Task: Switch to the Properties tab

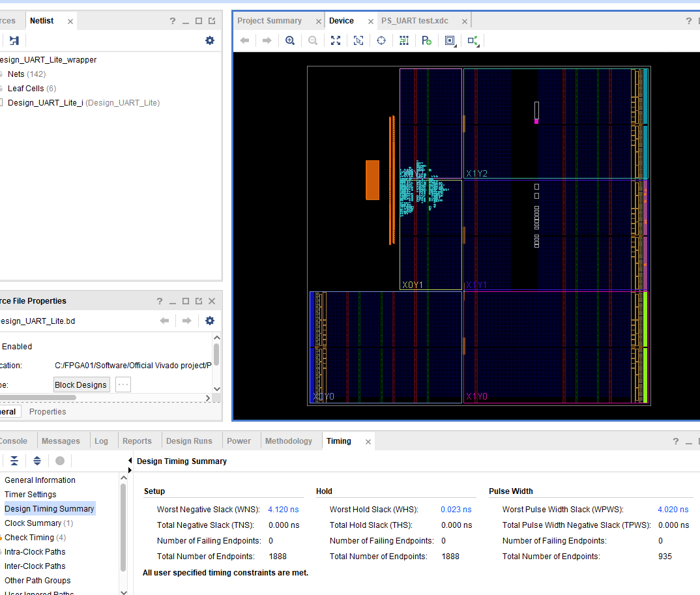Action: pyautogui.click(x=48, y=411)
